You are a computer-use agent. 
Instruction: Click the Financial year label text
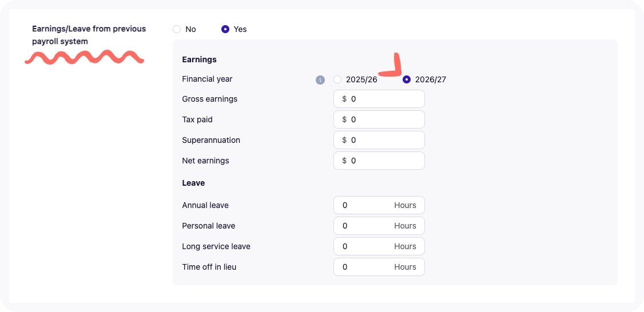click(x=207, y=79)
